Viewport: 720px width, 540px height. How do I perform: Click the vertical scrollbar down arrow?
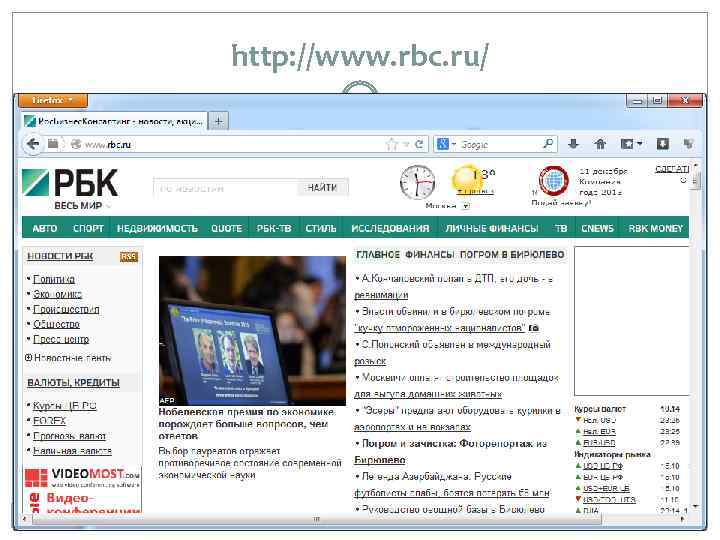(695, 506)
